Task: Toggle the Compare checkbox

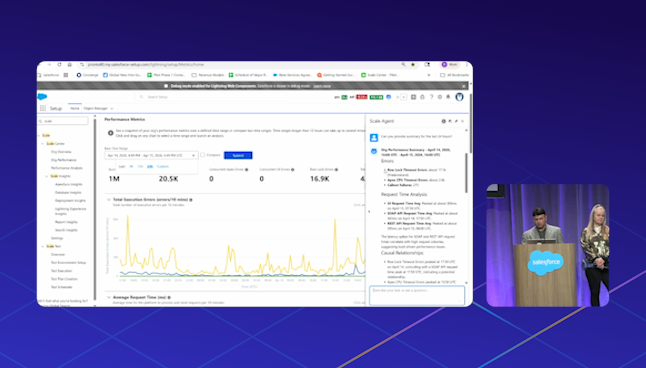Action: (203, 155)
